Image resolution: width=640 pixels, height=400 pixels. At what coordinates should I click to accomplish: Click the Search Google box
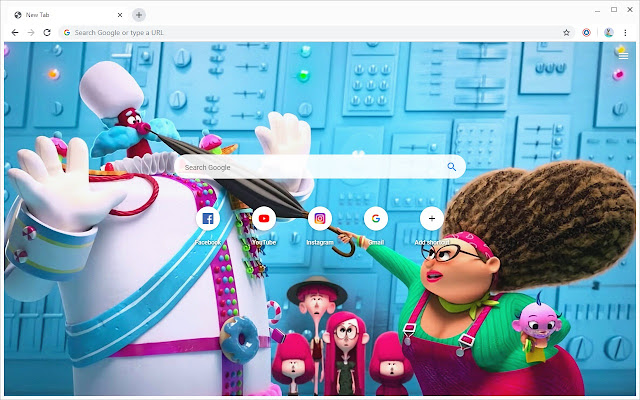pos(320,167)
